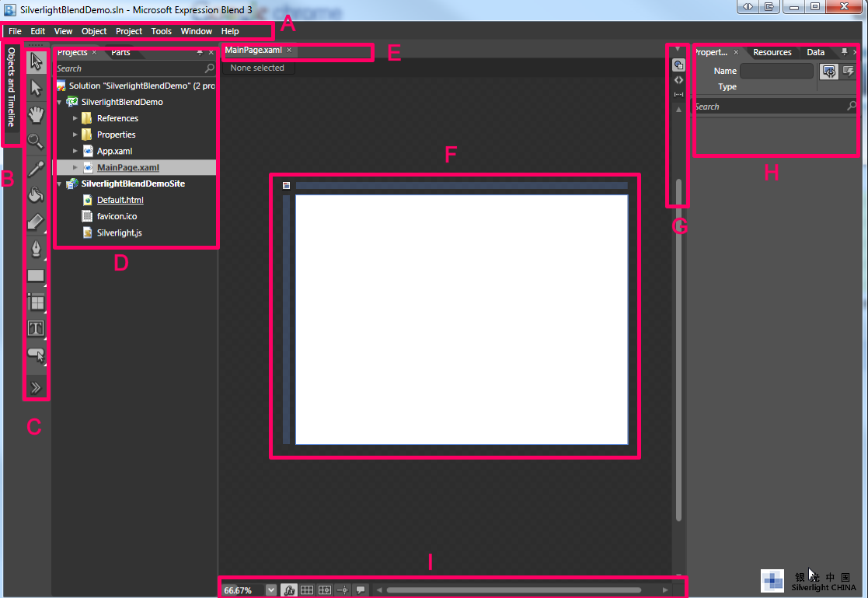Collapse the SilverlightBlendDemo project node
868x598 pixels.
[60, 102]
